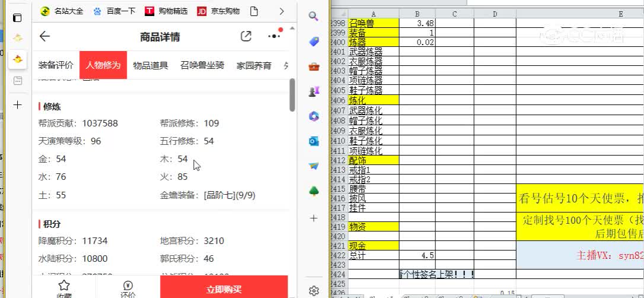
Task: Select the active third vertical tab icon
Action: (17, 59)
